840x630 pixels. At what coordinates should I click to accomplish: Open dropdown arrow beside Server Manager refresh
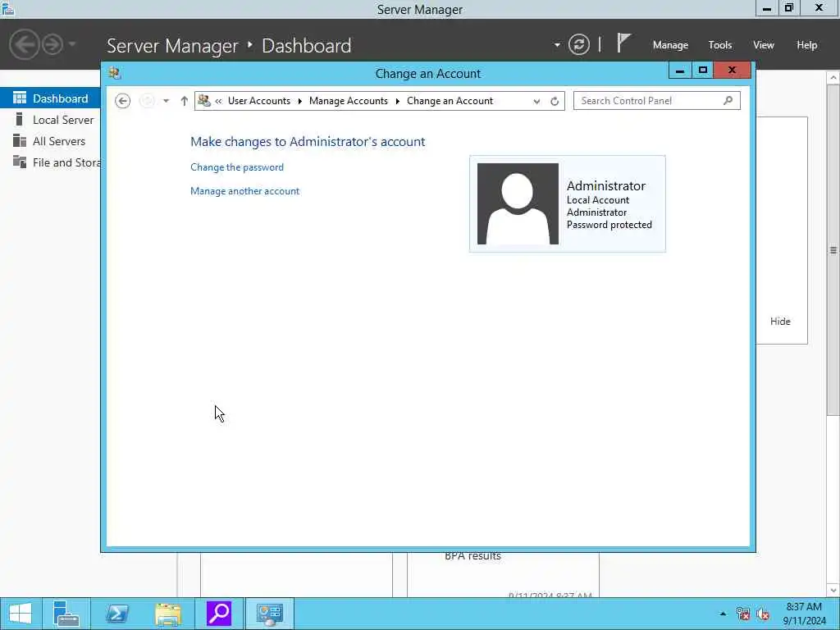point(557,45)
